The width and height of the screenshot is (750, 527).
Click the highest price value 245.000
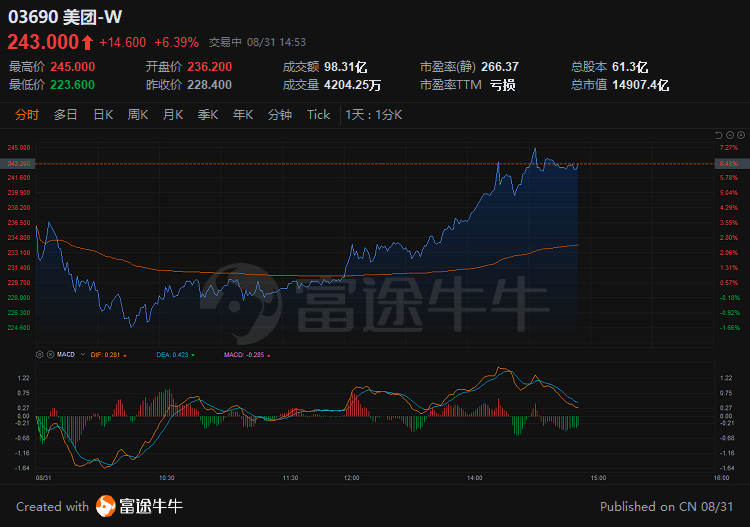(x=73, y=67)
